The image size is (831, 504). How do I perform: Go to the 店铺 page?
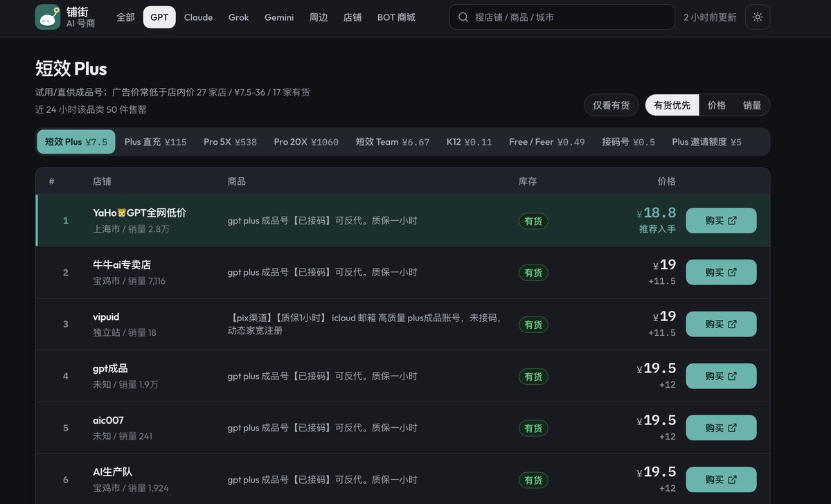point(352,17)
